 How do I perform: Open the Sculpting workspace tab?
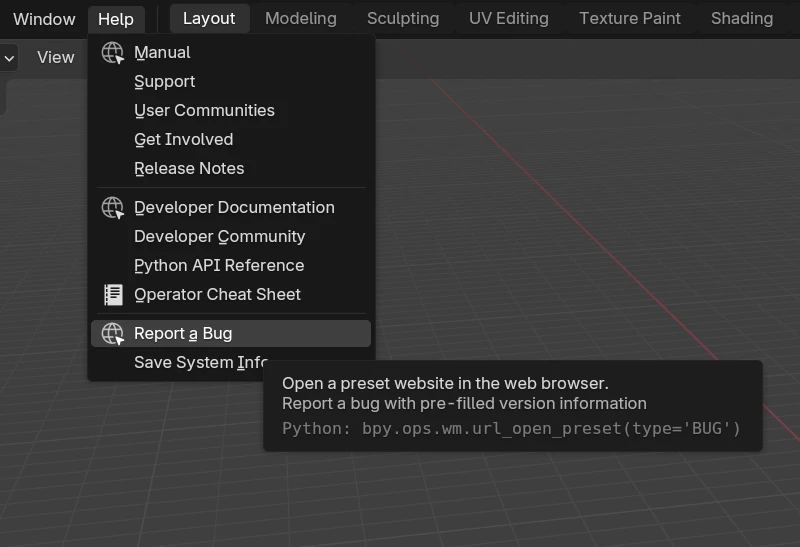pyautogui.click(x=403, y=18)
